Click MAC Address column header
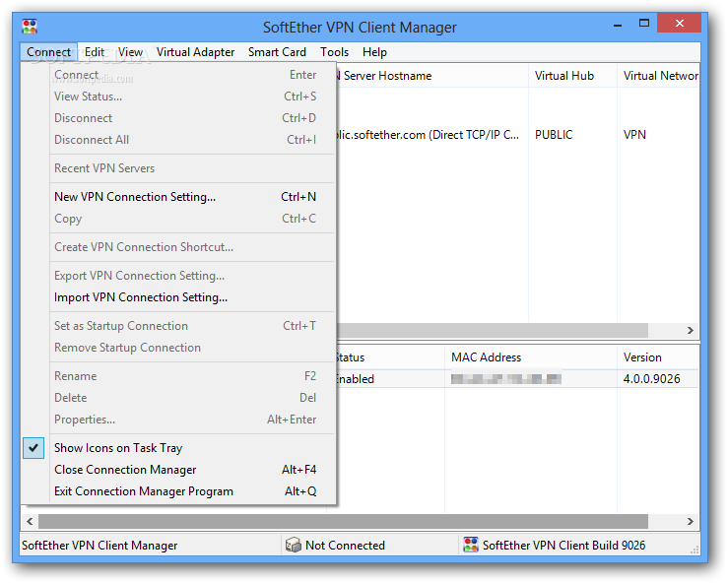This screenshot has height=583, width=728. point(531,357)
